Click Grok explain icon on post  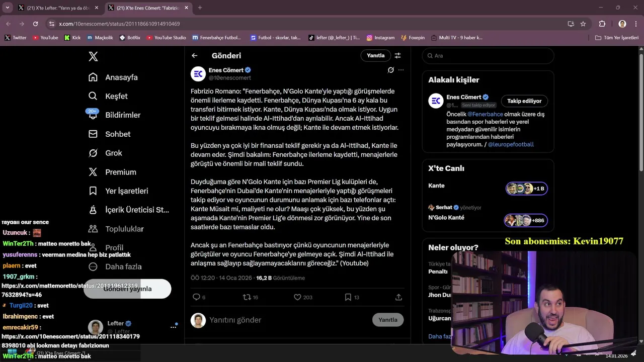[390, 70]
